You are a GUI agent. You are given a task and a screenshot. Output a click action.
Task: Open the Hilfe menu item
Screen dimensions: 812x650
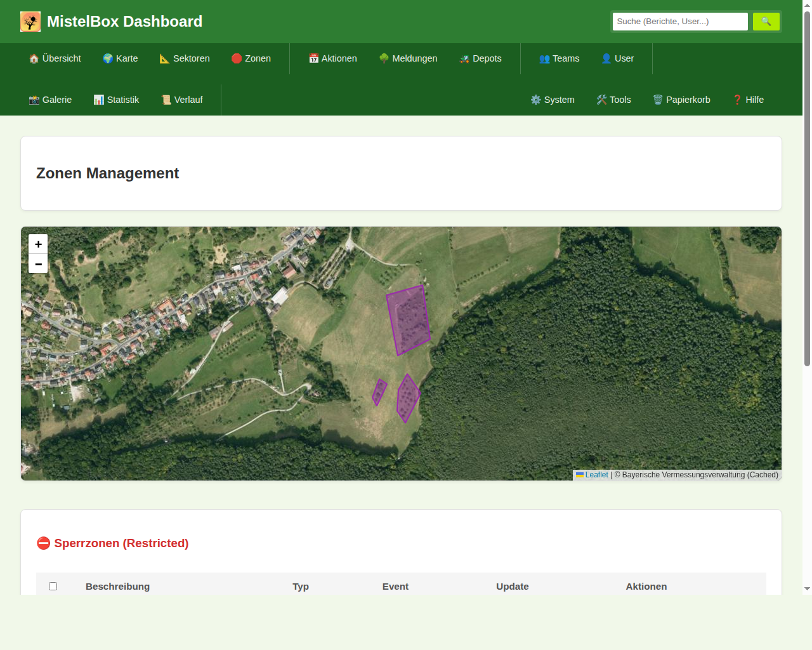pos(748,100)
